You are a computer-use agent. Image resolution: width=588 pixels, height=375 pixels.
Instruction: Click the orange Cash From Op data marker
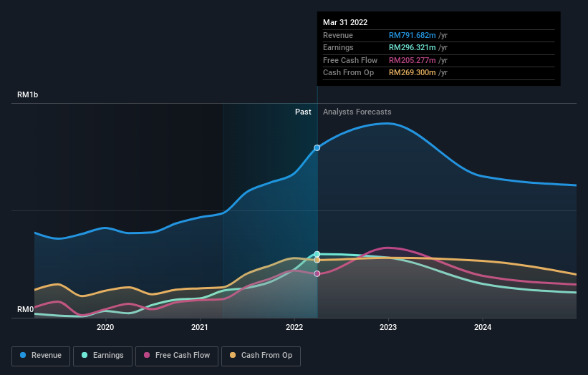[x=317, y=260]
